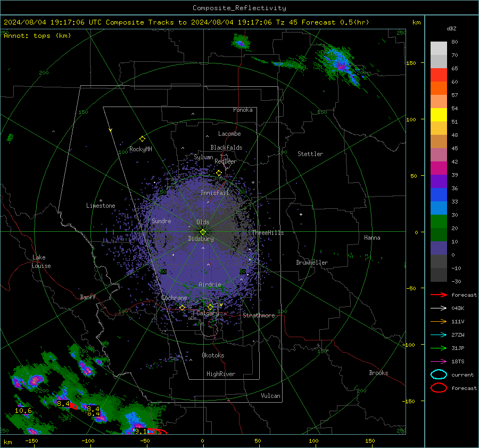Screen dimensions: 479x448
Task: Click the Sundre town label
Action: click(x=161, y=221)
